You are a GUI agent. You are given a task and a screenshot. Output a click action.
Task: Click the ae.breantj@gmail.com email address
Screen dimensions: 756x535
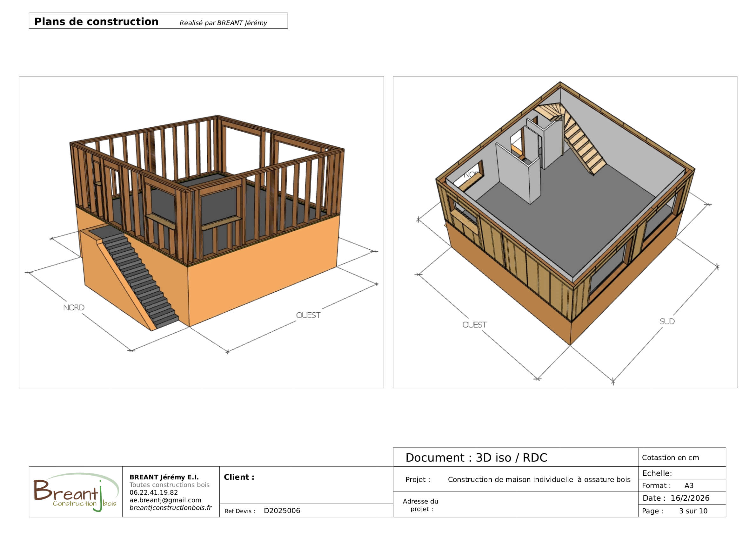click(165, 500)
